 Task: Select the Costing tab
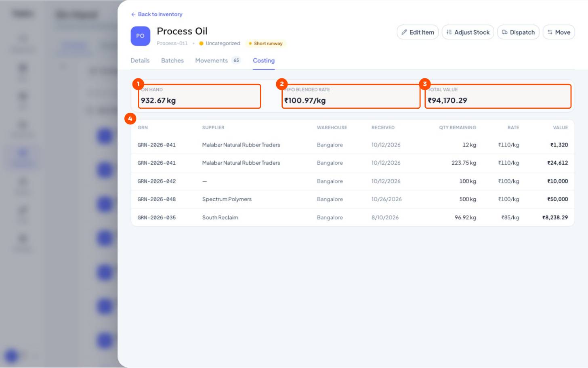click(264, 61)
